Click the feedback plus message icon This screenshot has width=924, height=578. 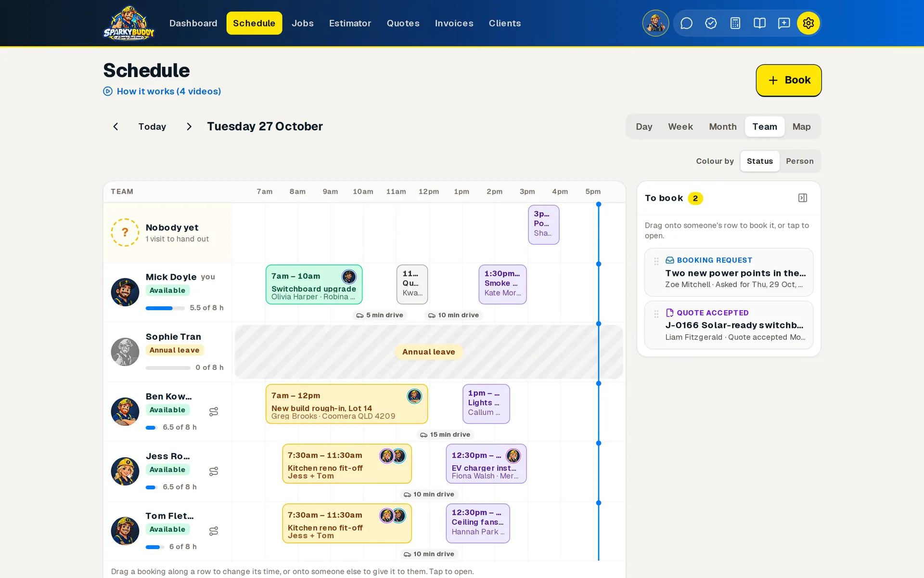(784, 23)
